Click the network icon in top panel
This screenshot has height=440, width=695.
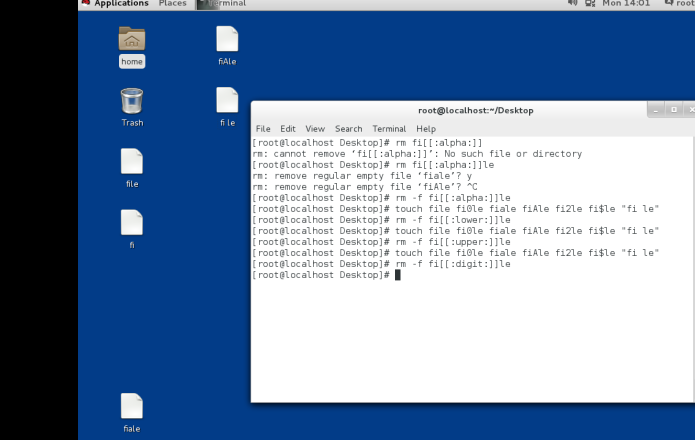point(590,3)
